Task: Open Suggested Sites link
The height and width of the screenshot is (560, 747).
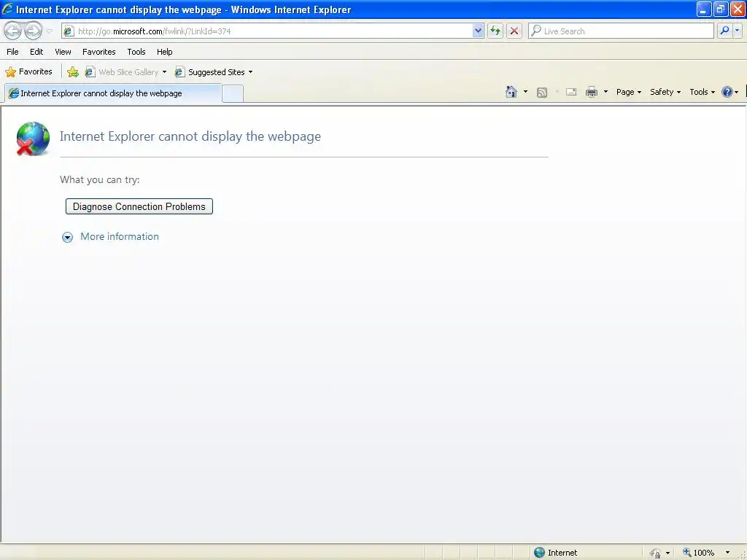Action: (210, 72)
